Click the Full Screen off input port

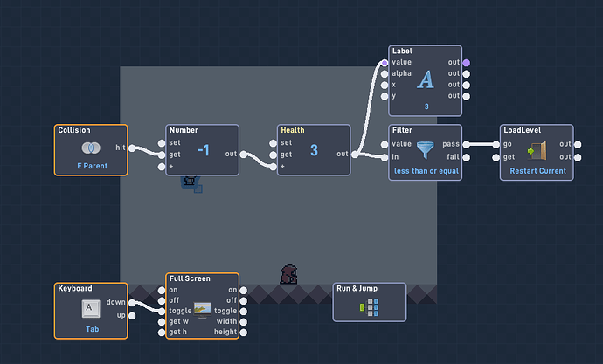(162, 300)
